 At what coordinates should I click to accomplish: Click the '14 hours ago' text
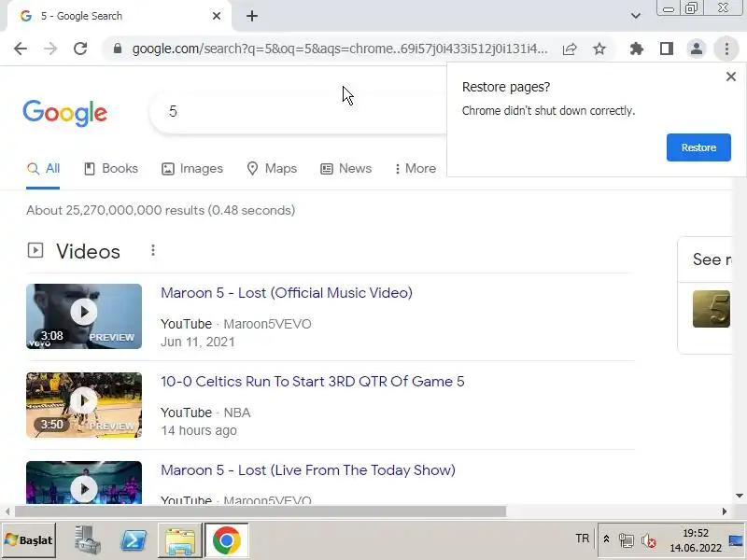[x=199, y=430]
